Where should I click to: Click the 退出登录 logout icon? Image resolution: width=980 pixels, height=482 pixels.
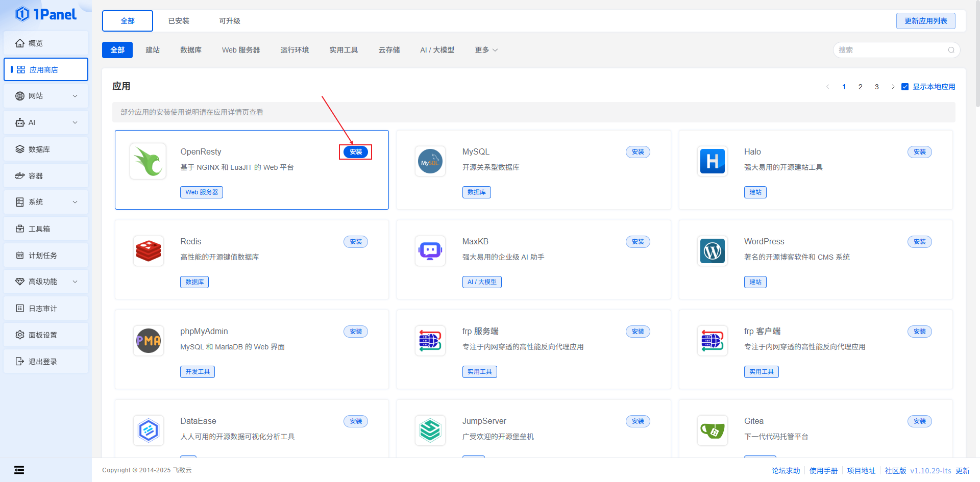[20, 361]
